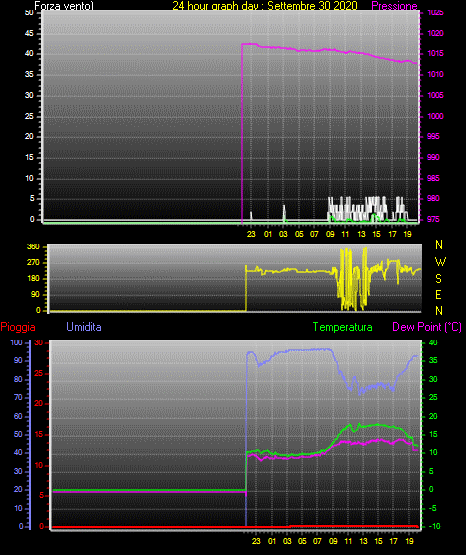The width and height of the screenshot is (466, 555).
Task: Click the "E" compass direction label
Action: [438, 294]
